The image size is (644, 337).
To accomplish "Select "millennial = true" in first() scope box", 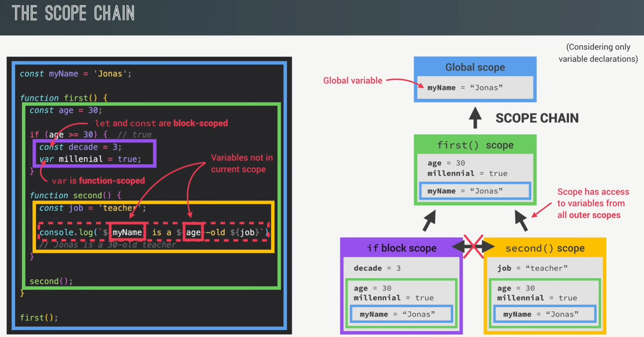I will [x=467, y=173].
